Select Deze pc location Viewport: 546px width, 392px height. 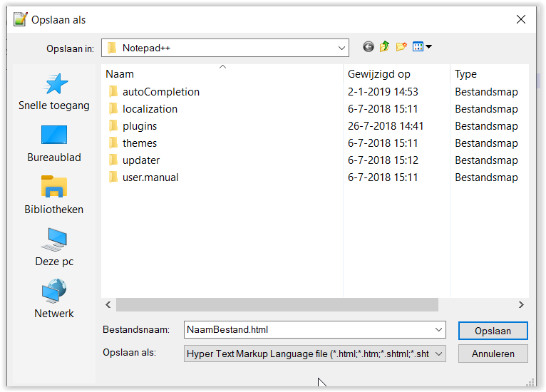[54, 247]
